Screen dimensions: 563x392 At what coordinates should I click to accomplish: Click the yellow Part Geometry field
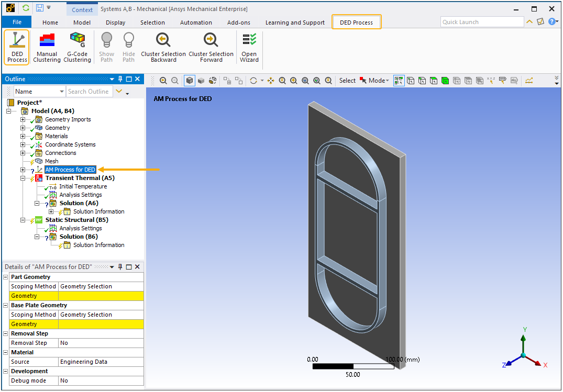tap(101, 296)
